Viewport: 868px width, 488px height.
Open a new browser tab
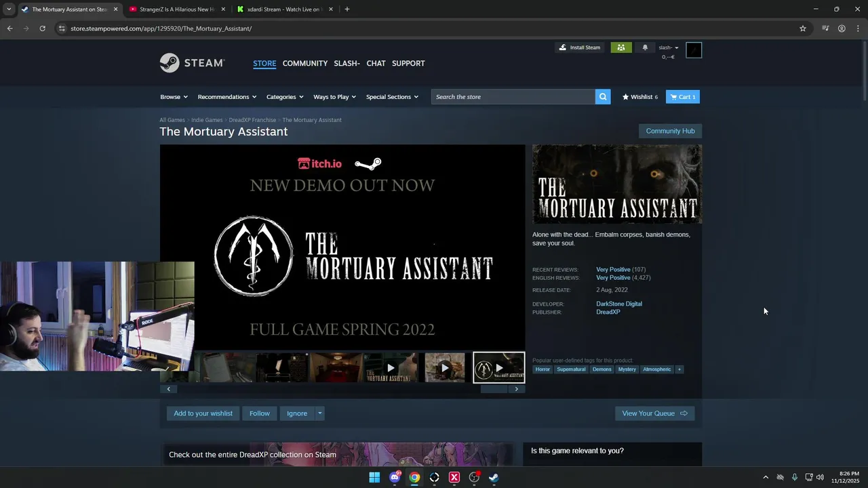coord(347,9)
